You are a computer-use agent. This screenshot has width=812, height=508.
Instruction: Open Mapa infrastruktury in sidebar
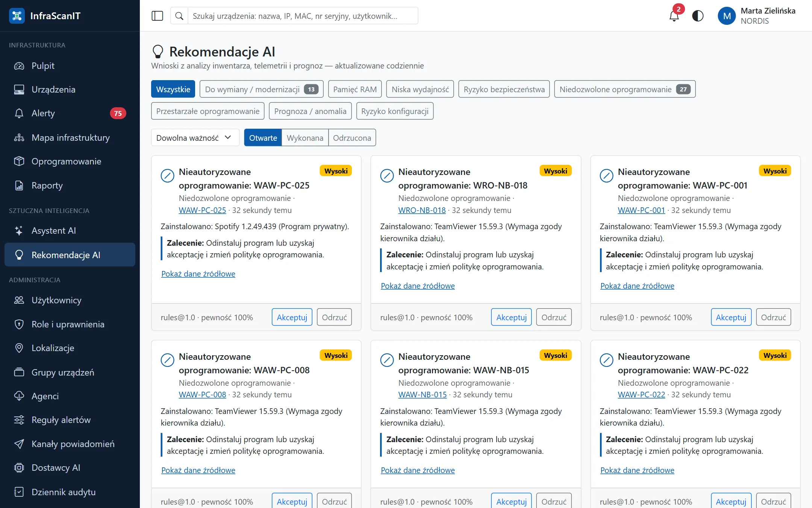[70, 138]
